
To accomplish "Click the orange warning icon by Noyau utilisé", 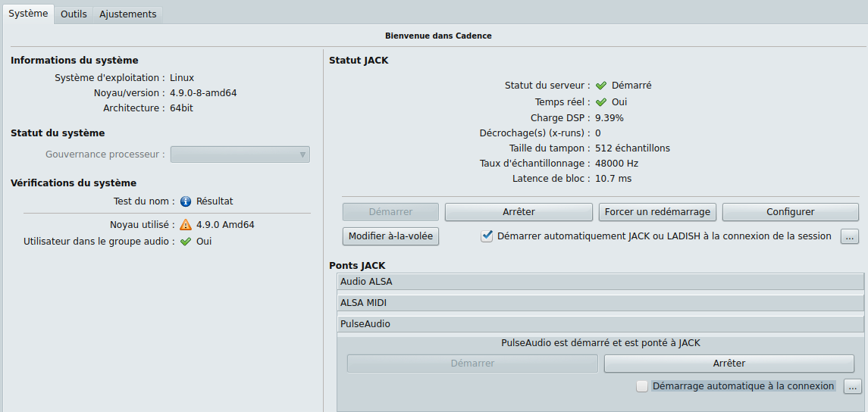I will 186,225.
